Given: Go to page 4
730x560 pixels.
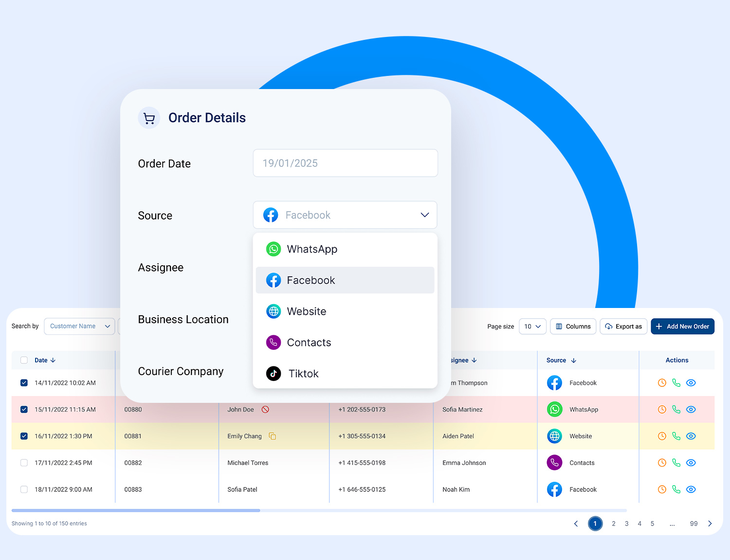Looking at the screenshot, I should 639,524.
